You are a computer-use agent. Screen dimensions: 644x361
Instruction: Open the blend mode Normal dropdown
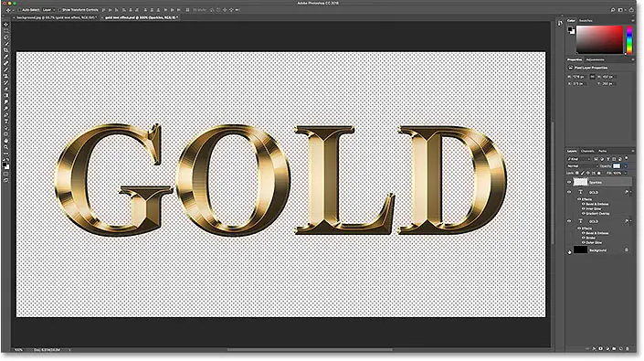pos(582,166)
